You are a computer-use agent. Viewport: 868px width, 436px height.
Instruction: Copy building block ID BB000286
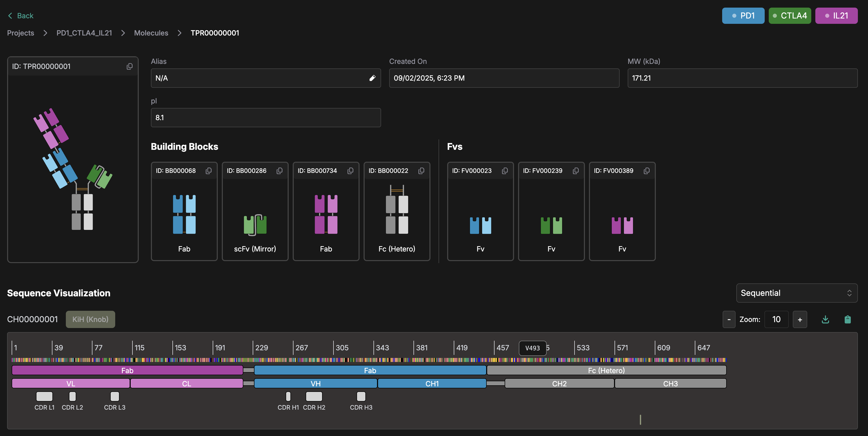point(279,171)
